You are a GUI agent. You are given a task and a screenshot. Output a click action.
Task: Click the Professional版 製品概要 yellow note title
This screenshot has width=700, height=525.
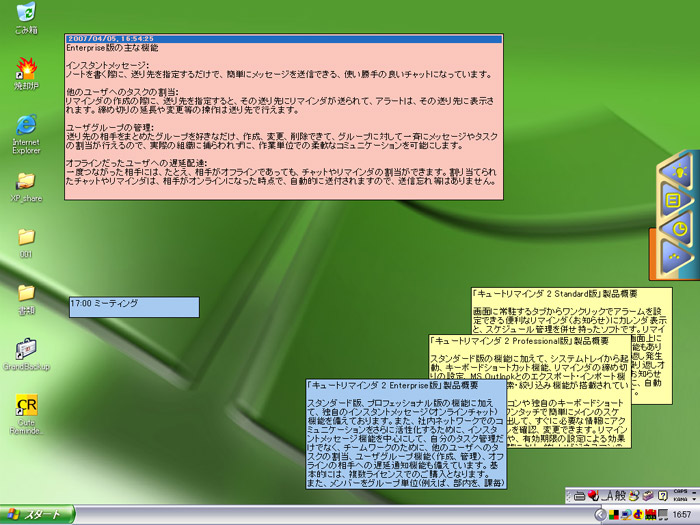[519, 341]
